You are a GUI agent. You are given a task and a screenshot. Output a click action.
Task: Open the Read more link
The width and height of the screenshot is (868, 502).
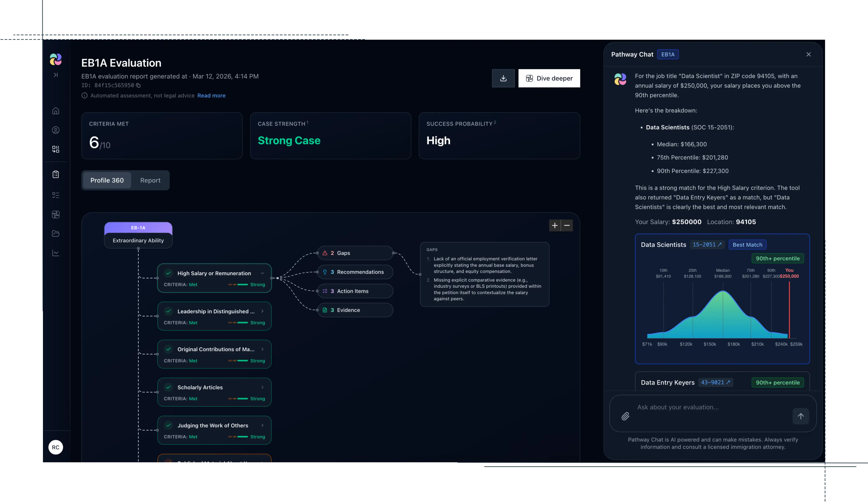click(211, 96)
